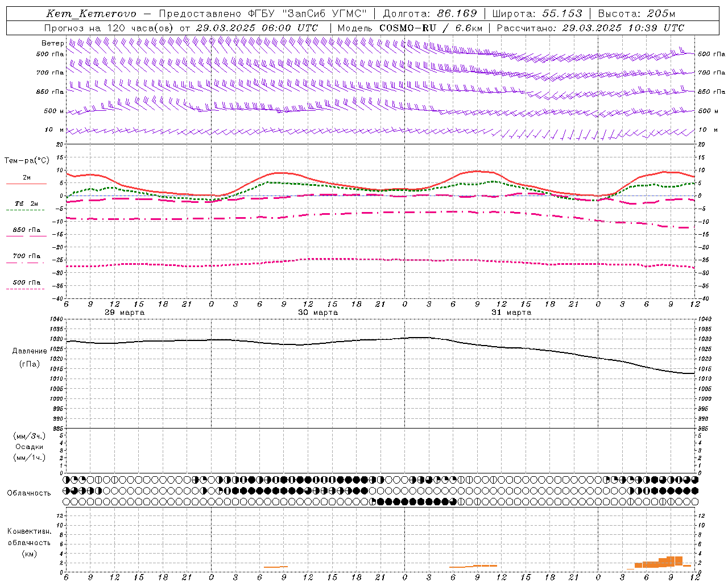Click the Kem_Kemerovo station title
Screen dimensions: 728x582
(91, 14)
